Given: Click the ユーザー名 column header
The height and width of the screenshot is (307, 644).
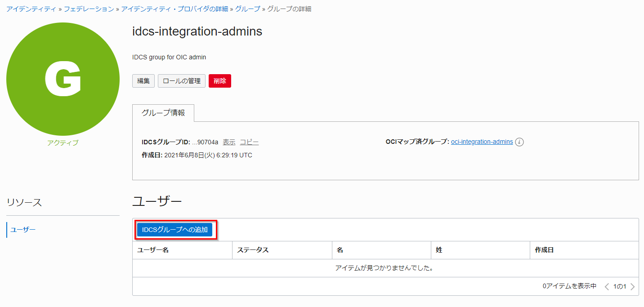Looking at the screenshot, I should point(153,250).
